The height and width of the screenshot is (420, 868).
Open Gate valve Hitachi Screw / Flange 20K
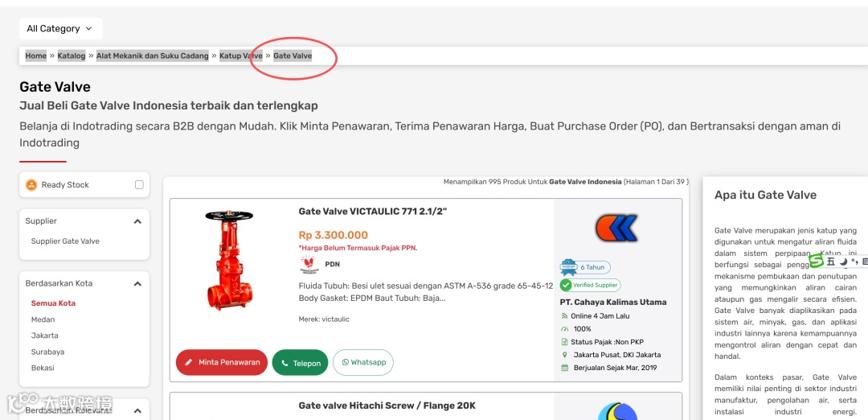point(387,406)
